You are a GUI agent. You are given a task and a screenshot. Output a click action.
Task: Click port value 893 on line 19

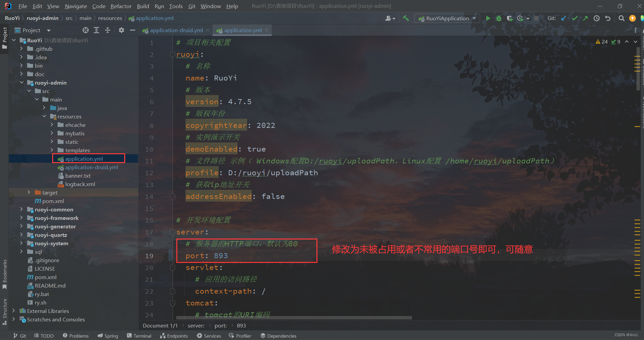pyautogui.click(x=221, y=256)
